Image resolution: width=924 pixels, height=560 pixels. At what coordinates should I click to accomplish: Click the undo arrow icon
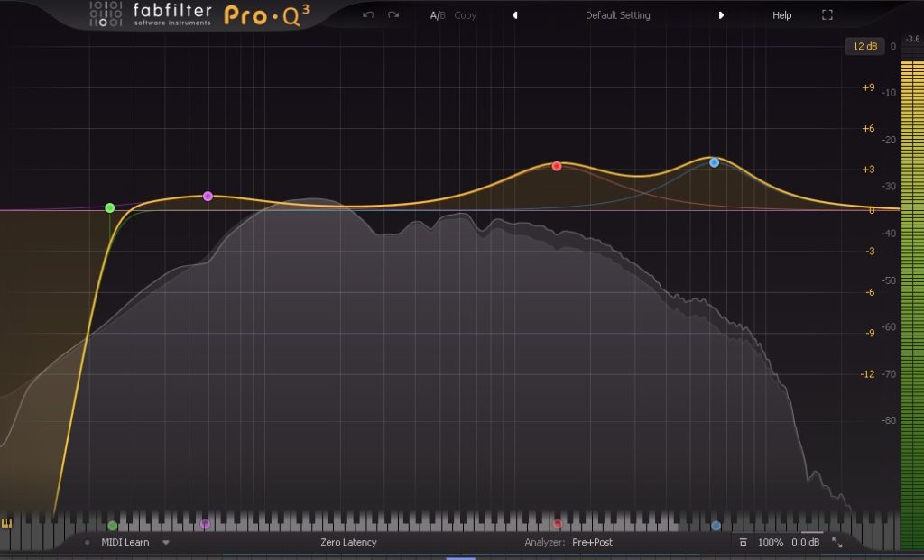pos(368,14)
